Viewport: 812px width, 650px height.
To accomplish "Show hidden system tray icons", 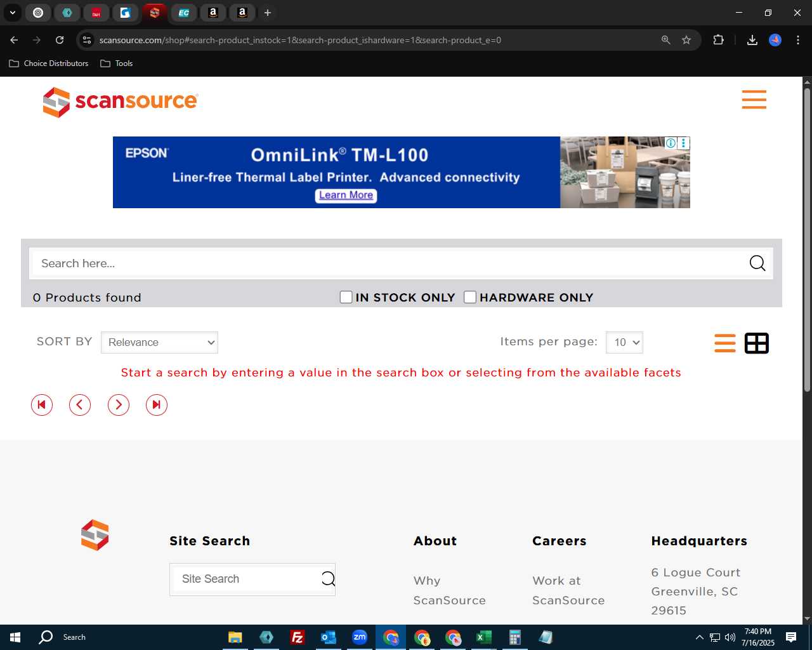I will [700, 637].
